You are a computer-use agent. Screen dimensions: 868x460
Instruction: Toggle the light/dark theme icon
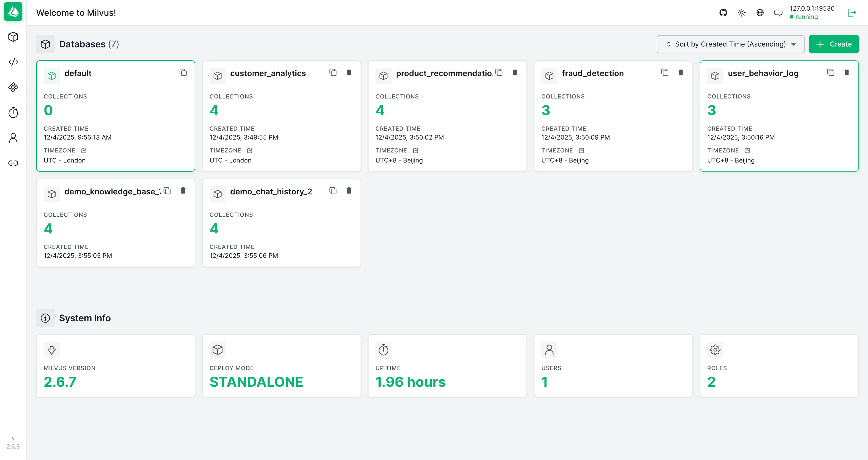741,13
